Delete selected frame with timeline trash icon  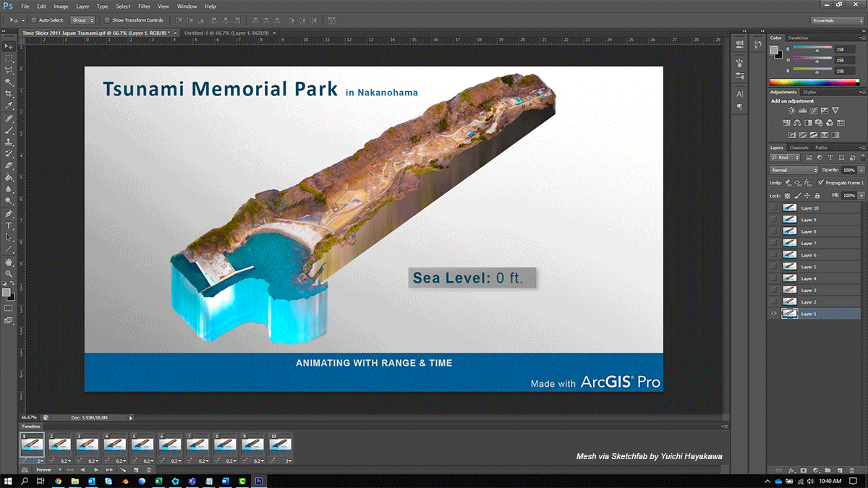149,470
